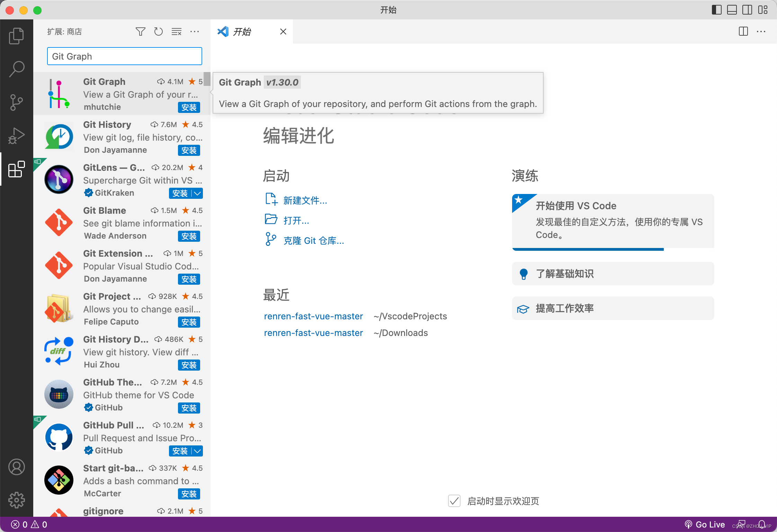Clear extensions search results icon

coord(176,32)
